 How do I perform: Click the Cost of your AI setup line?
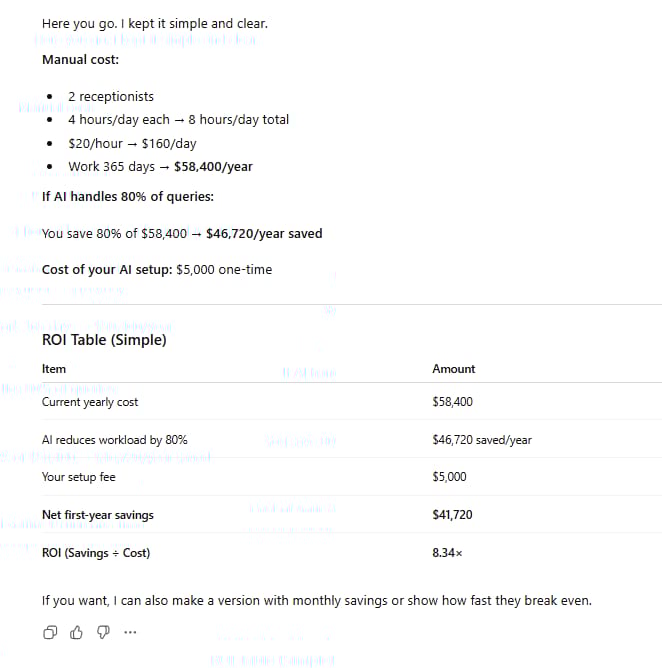pyautogui.click(x=157, y=270)
